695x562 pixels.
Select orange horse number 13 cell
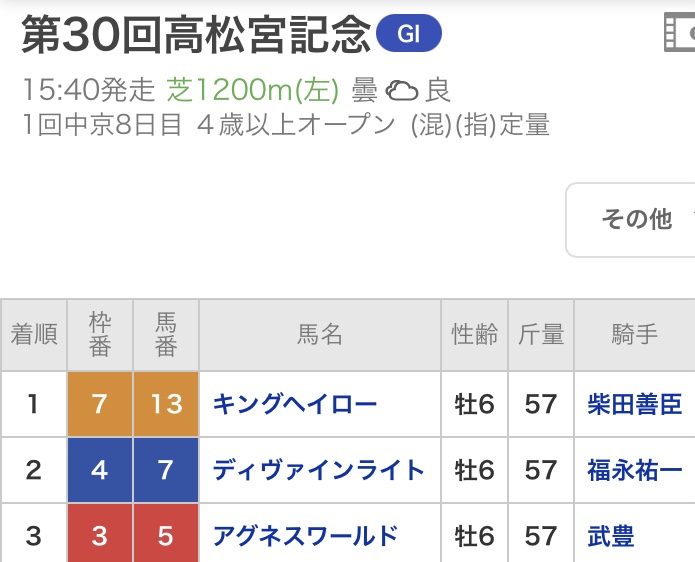tap(166, 404)
